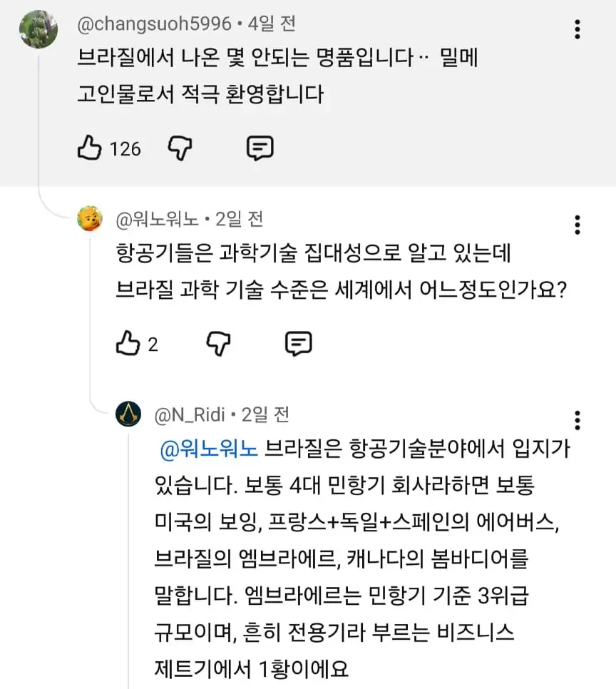616x689 pixels.
Task: Follow the blue @워노워노 mention link
Action: pos(210,450)
